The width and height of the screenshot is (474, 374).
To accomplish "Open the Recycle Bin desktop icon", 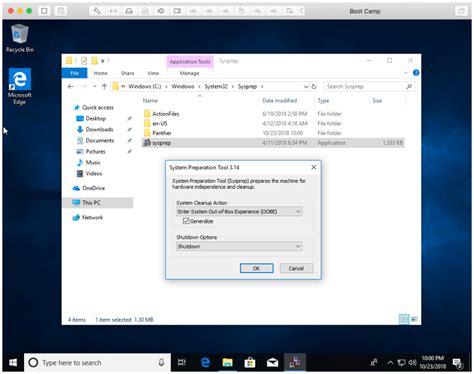I will pyautogui.click(x=20, y=38).
